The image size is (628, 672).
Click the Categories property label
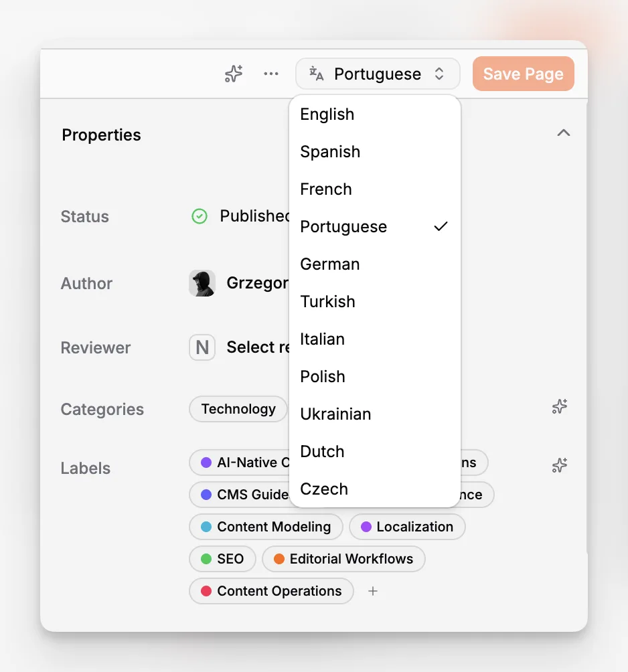tap(102, 409)
